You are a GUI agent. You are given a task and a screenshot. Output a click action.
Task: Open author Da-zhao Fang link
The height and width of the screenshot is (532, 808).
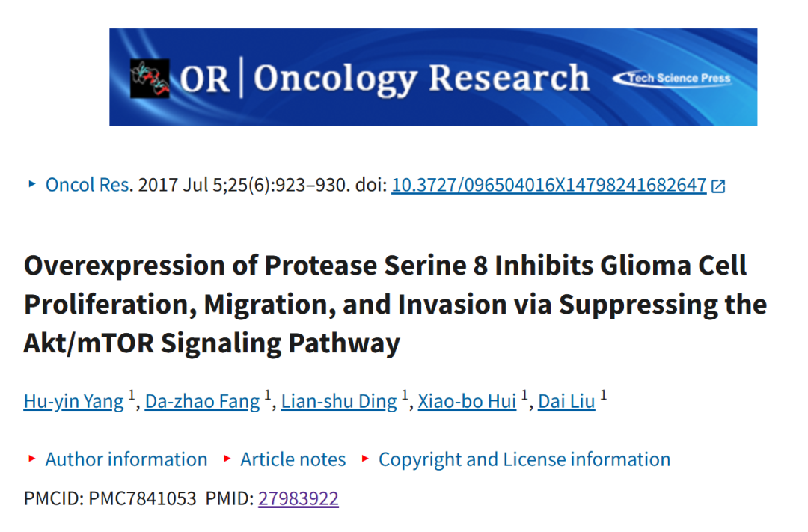click(x=202, y=401)
